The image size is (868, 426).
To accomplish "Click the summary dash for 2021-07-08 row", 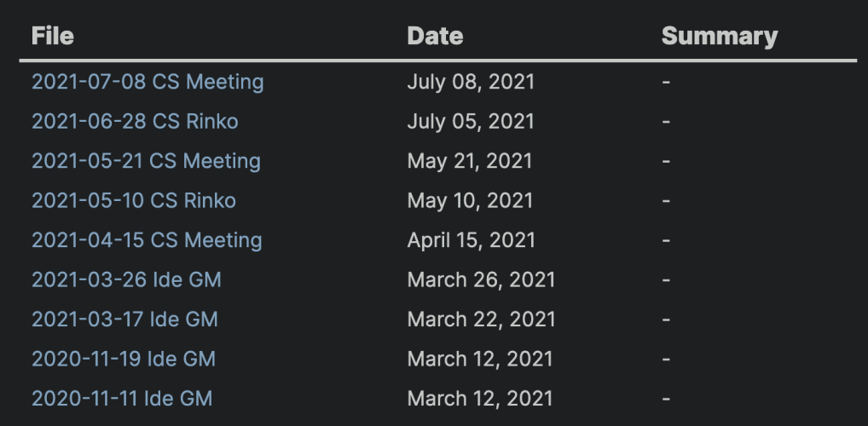I will tap(666, 82).
